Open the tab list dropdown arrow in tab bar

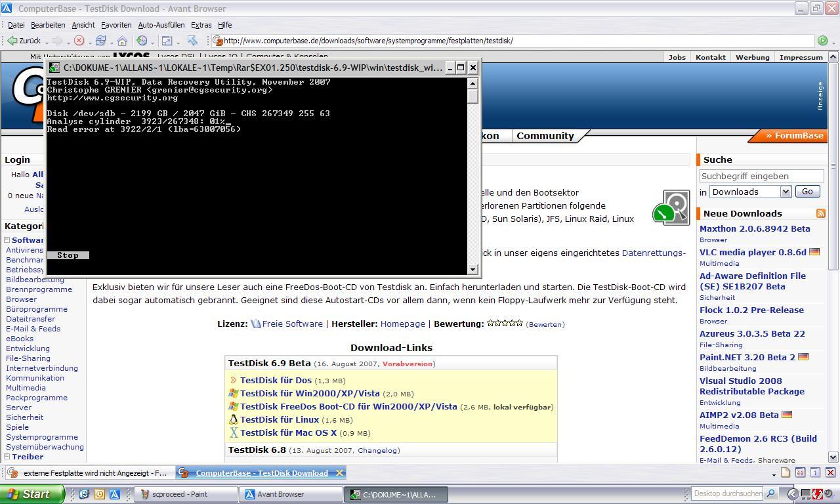(774, 474)
